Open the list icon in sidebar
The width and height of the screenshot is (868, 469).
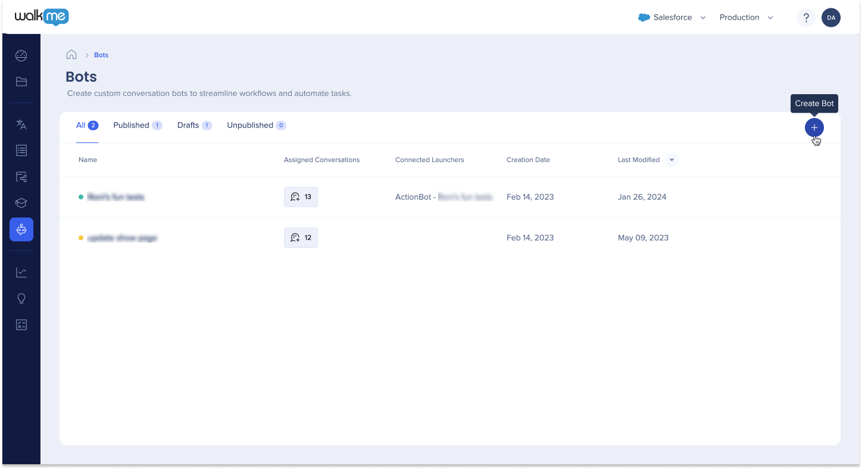tap(21, 151)
